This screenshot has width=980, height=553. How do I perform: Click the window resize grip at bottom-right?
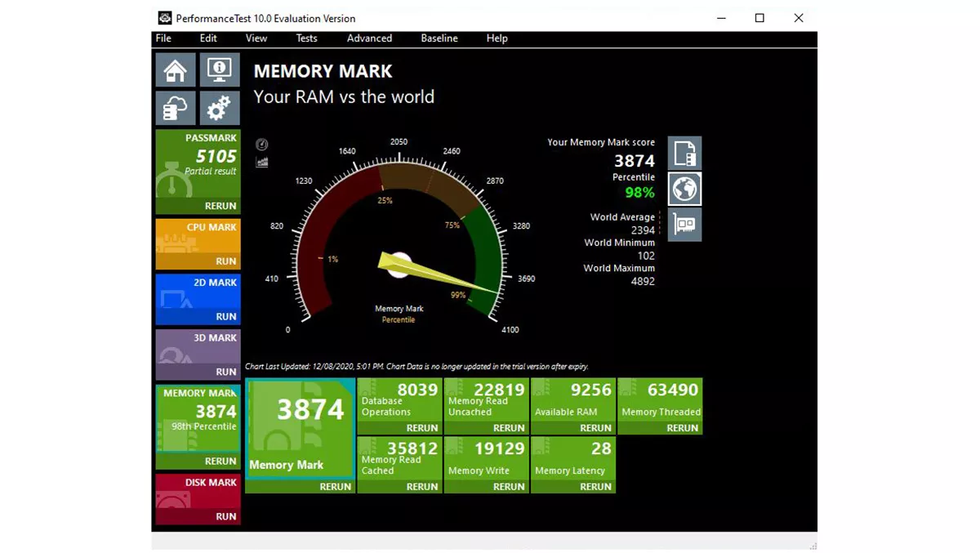(x=812, y=544)
